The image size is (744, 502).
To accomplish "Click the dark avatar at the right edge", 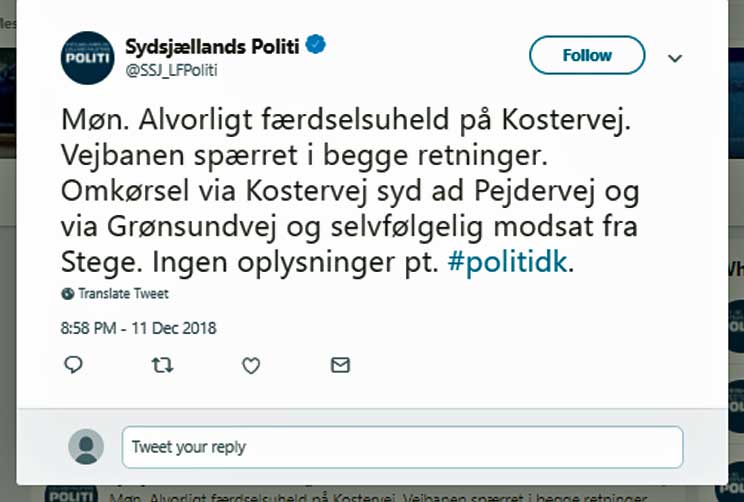I will tap(736, 320).
